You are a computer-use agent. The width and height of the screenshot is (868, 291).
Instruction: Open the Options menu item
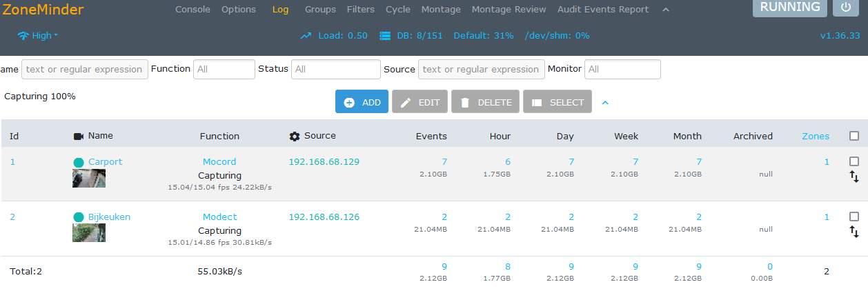pyautogui.click(x=239, y=10)
